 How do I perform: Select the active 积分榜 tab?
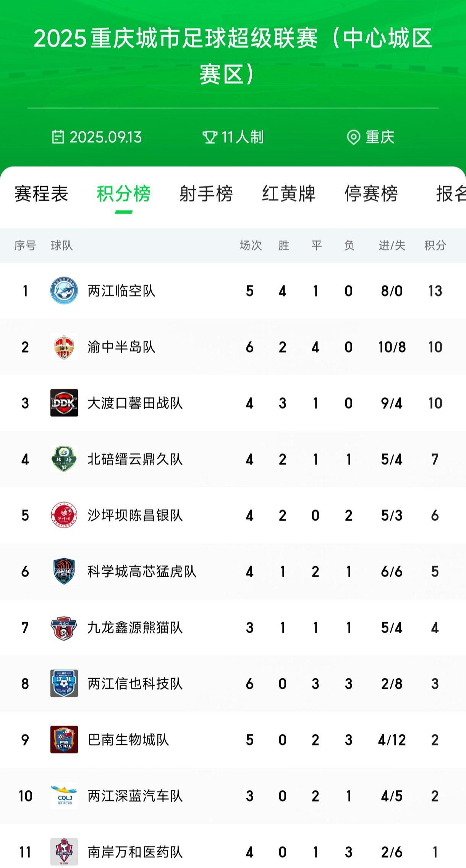point(124,194)
